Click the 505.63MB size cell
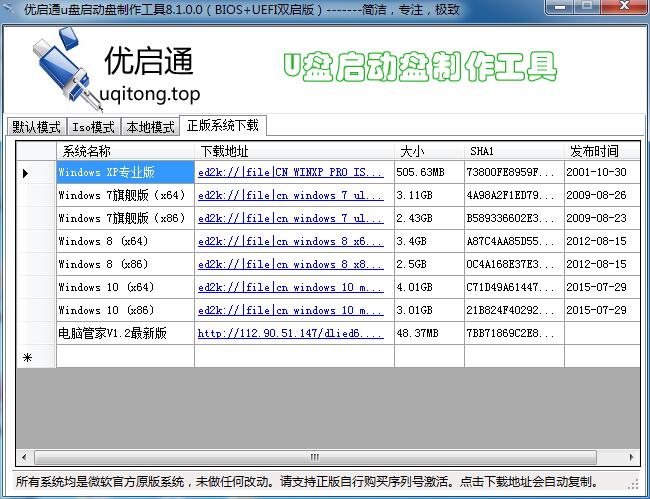 point(429,172)
